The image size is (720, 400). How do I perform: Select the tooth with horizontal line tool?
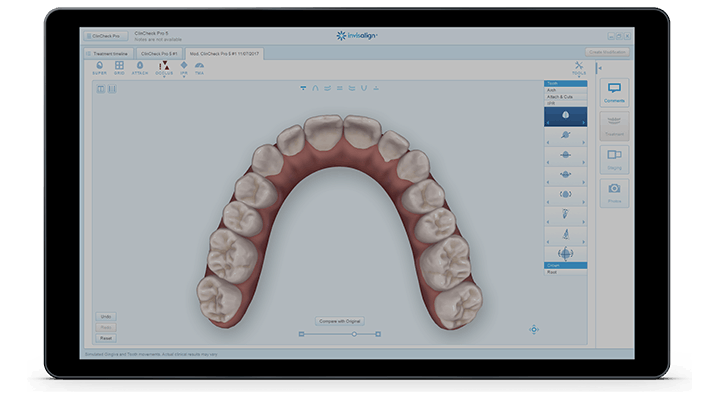[x=565, y=155]
